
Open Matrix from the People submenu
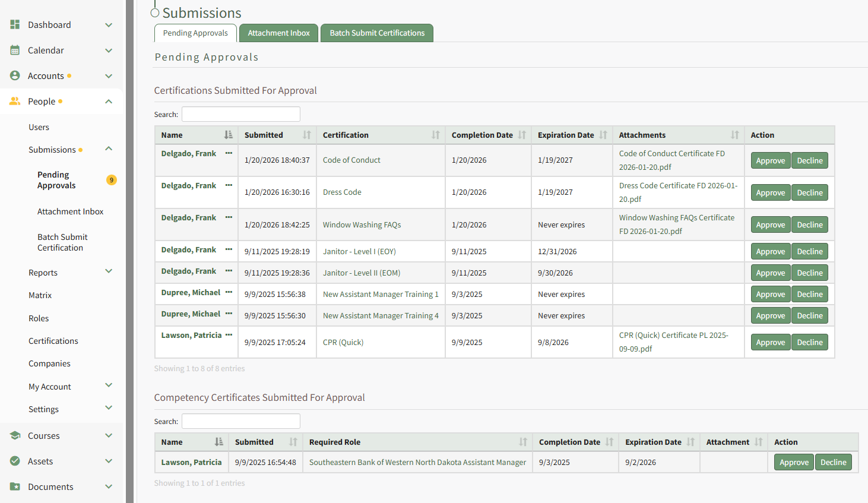[40, 295]
